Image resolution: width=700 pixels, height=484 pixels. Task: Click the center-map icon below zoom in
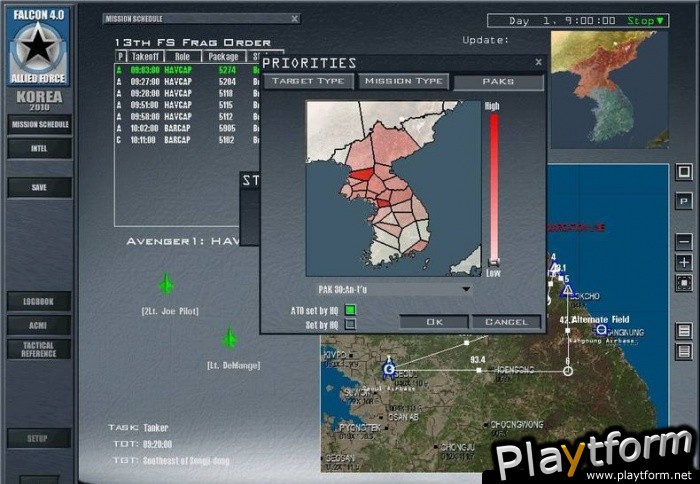tap(684, 283)
